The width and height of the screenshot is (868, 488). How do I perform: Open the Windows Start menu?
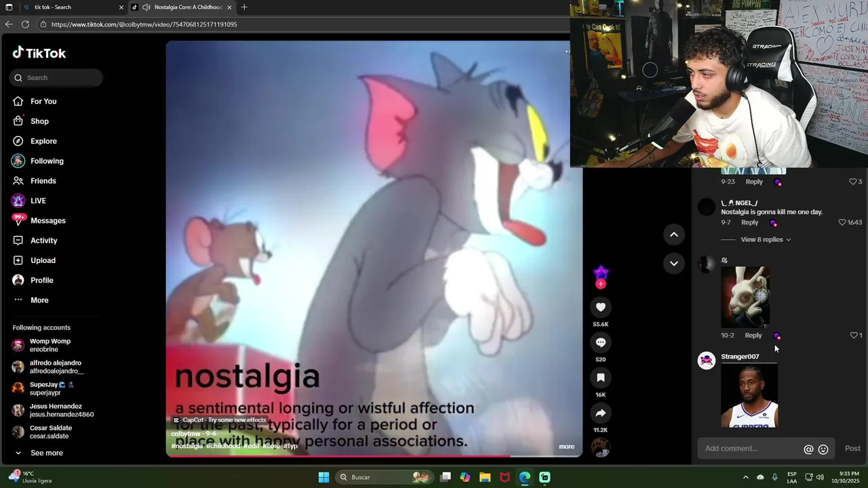(323, 477)
